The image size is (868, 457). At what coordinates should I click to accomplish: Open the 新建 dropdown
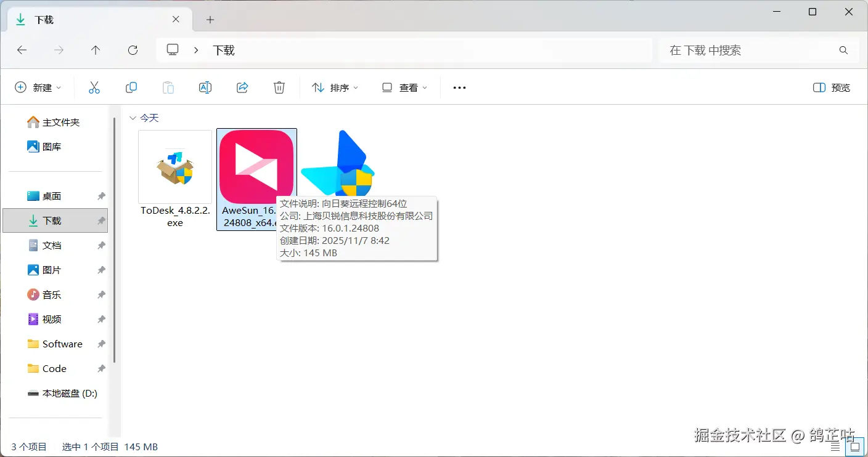pyautogui.click(x=38, y=87)
